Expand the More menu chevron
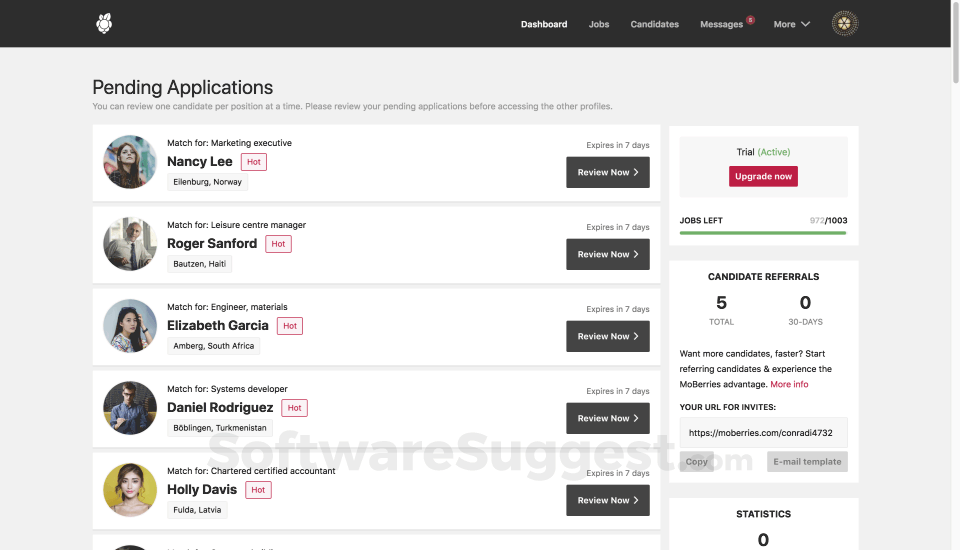The width and height of the screenshot is (960, 550). 806,24
